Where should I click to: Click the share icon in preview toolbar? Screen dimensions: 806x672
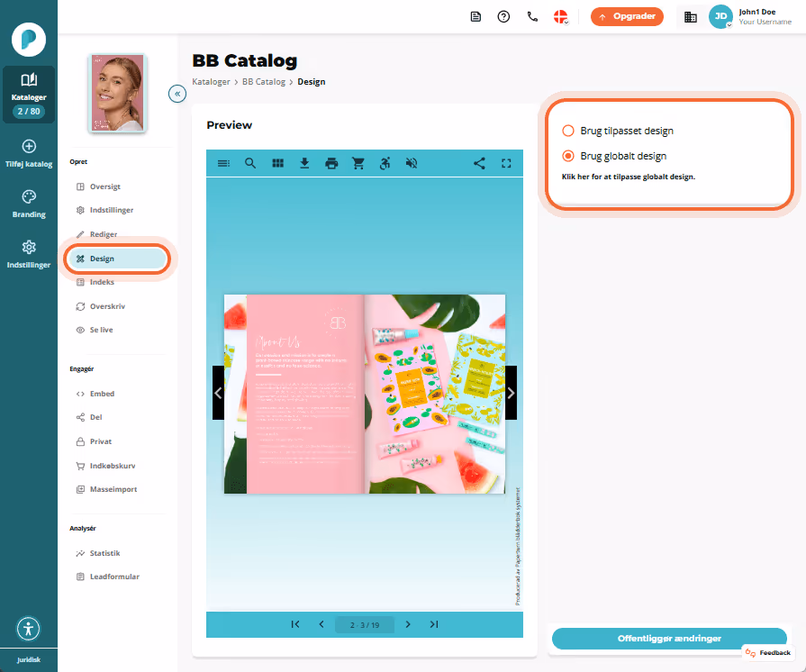pos(479,164)
